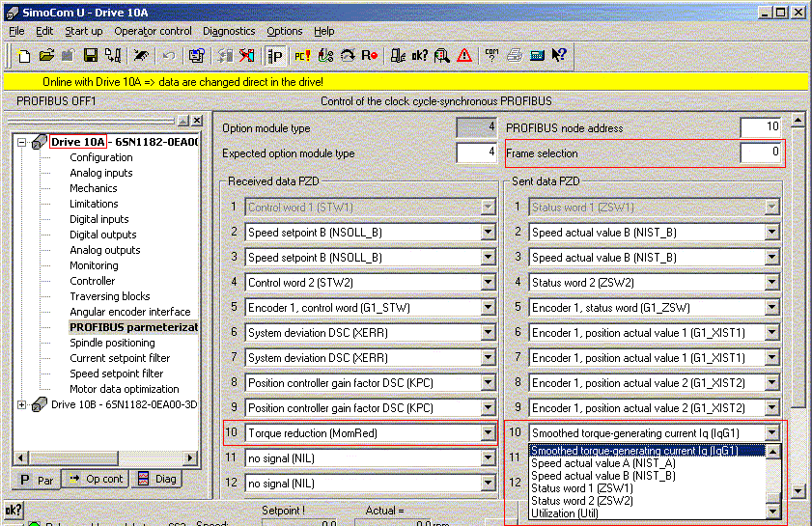Switch to the Op cont tab
This screenshot has height=526, width=812.
(97, 480)
